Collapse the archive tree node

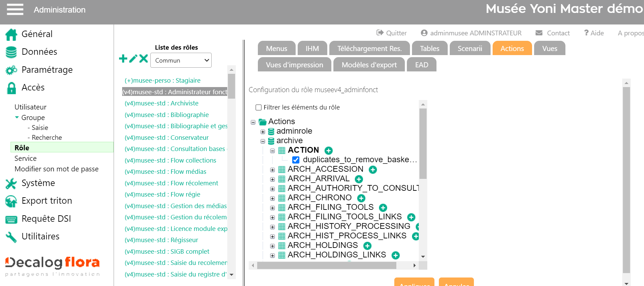[263, 141]
